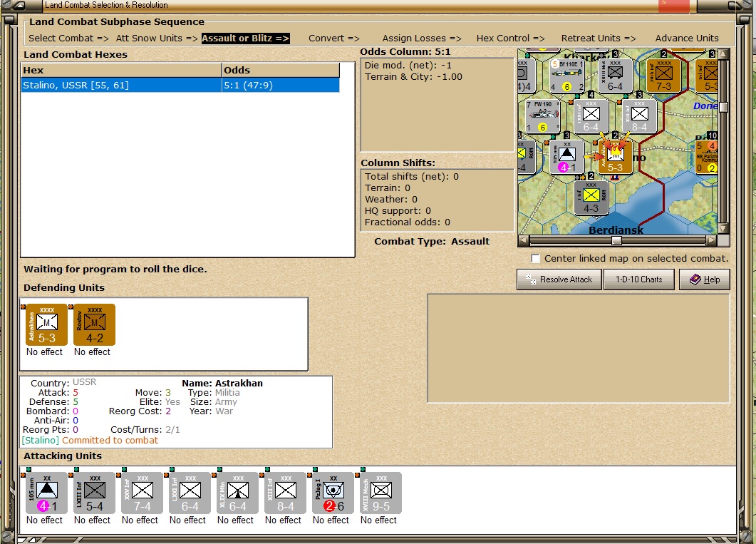Click the minimap scroll up arrow
Screen dimensions: 756x544
click(723, 53)
